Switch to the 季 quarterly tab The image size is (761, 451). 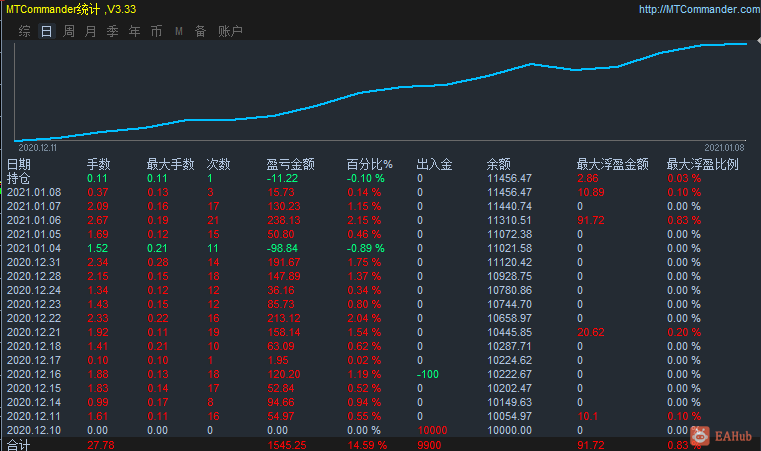tap(113, 32)
